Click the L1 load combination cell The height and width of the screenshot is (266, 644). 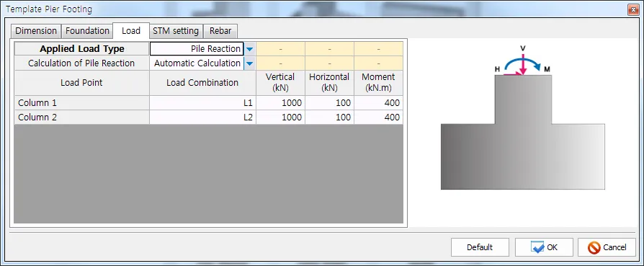click(202, 103)
